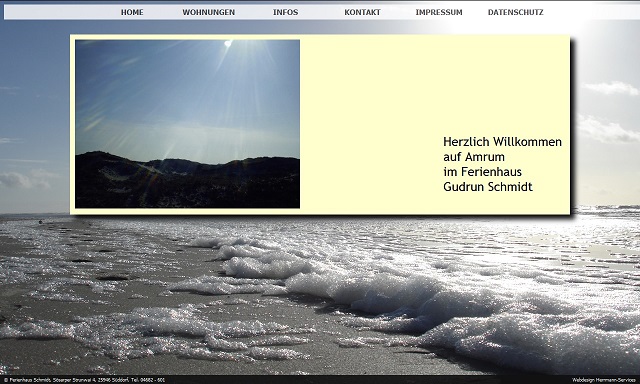
Task: Click the sun in the dune photo
Action: 228,43
